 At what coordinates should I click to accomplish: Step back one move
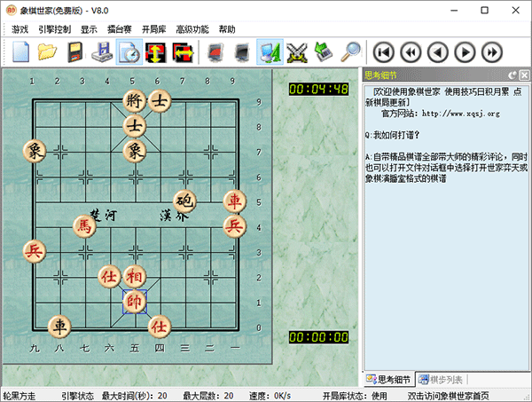[x=438, y=52]
